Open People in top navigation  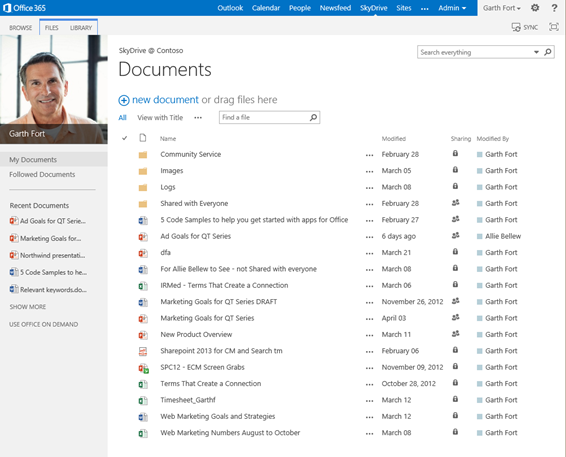pyautogui.click(x=300, y=8)
